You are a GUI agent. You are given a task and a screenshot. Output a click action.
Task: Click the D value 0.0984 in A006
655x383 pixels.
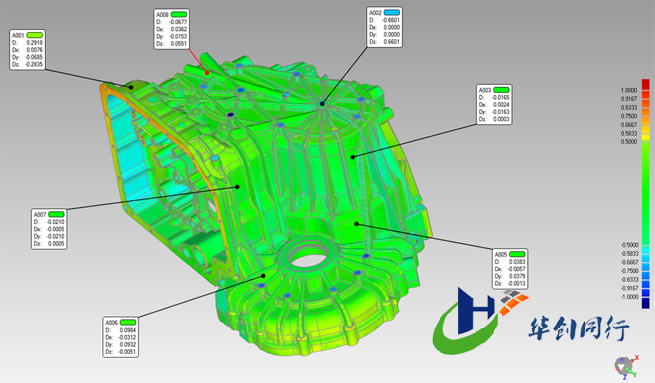(128, 330)
